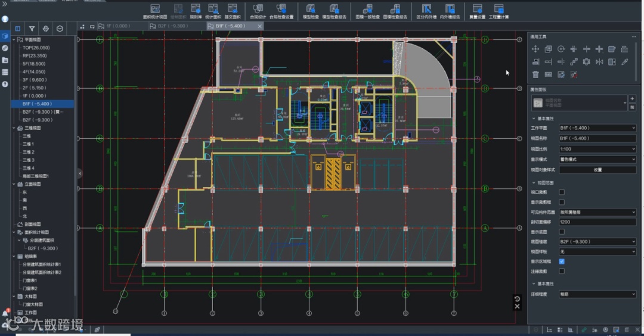Screen dimensions: 644x336
Task: Click the green link icon in status bar
Action: (x=584, y=330)
